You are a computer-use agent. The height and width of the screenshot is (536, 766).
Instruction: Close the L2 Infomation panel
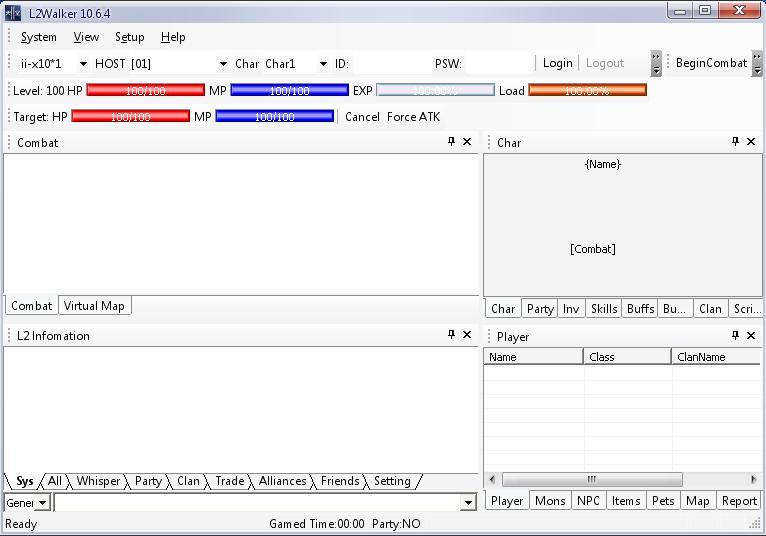click(467, 335)
